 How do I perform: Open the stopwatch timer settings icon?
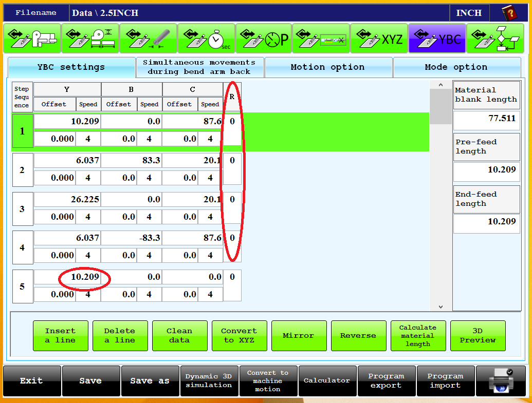click(206, 39)
